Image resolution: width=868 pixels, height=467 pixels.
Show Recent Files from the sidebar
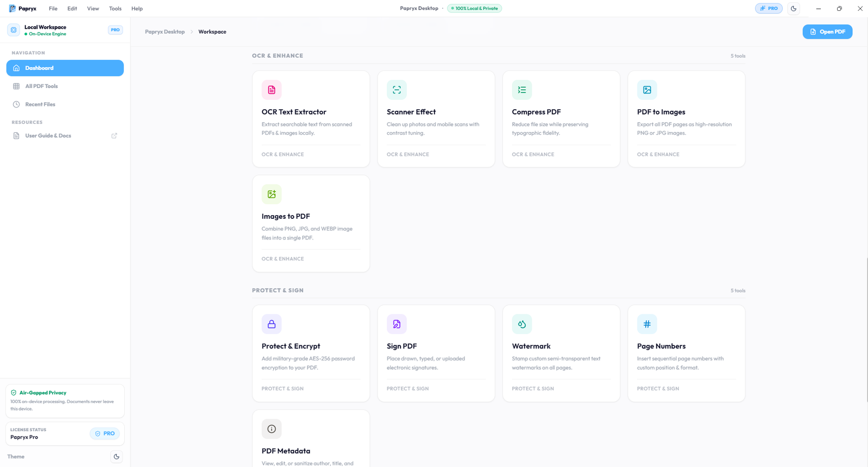pyautogui.click(x=65, y=104)
